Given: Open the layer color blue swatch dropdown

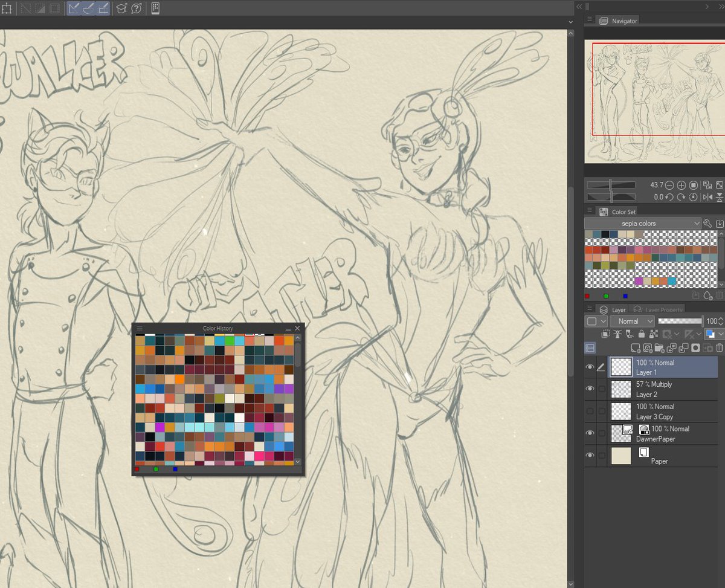Looking at the screenshot, I should (721, 334).
